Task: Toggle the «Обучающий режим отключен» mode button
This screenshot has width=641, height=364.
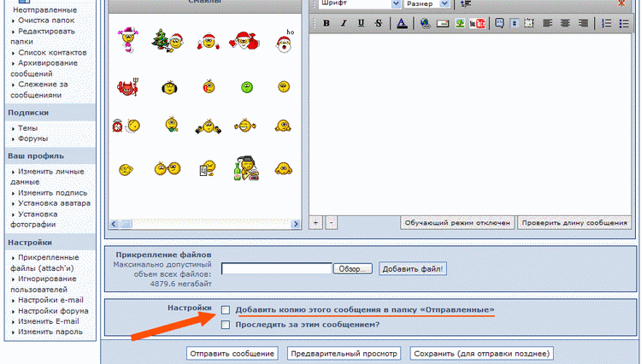Action: 456,223
